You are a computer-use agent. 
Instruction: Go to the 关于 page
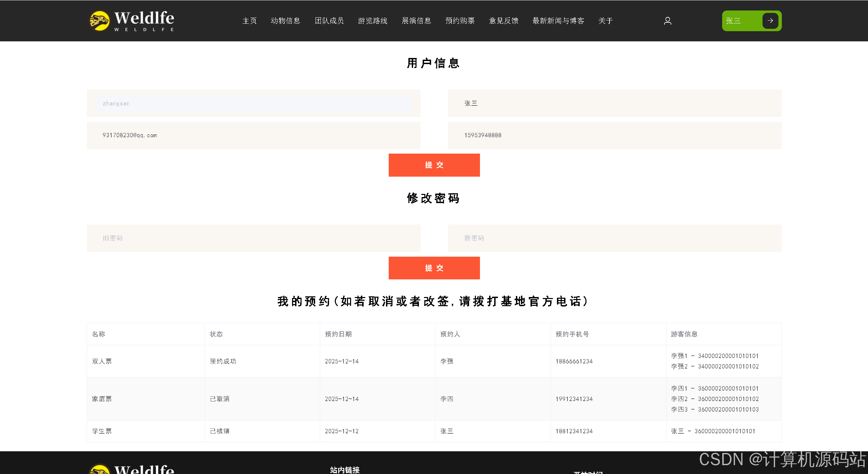pos(605,21)
